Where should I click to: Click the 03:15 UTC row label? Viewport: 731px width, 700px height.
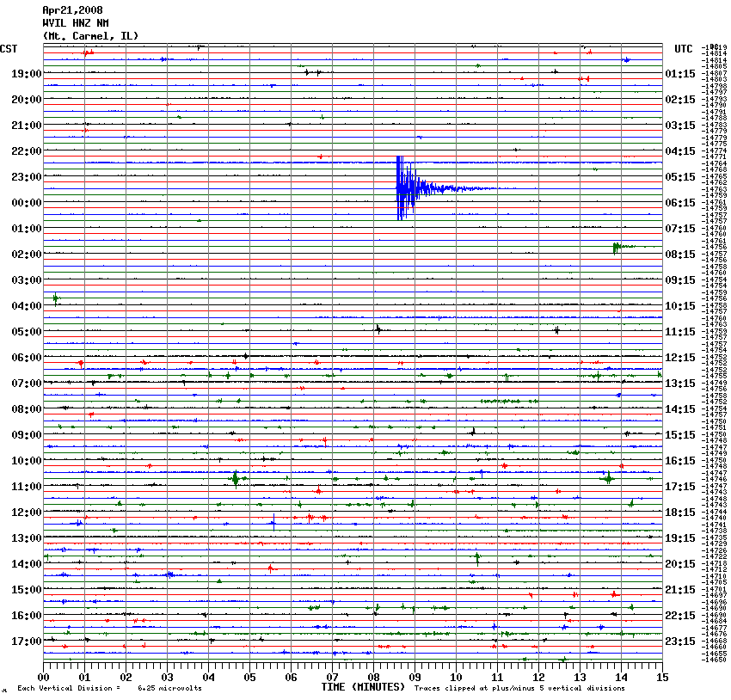(680, 126)
